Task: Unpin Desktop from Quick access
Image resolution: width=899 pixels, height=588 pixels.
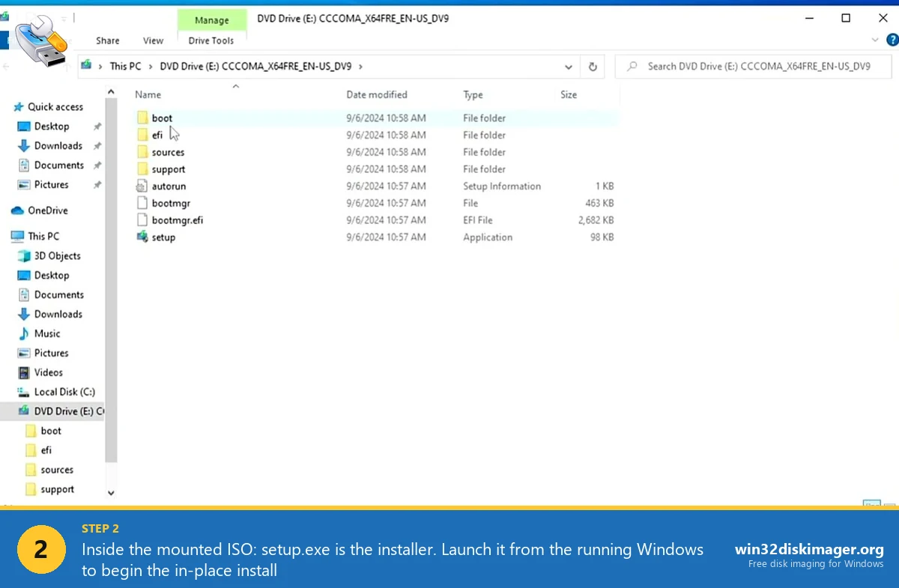Action: [x=97, y=126]
